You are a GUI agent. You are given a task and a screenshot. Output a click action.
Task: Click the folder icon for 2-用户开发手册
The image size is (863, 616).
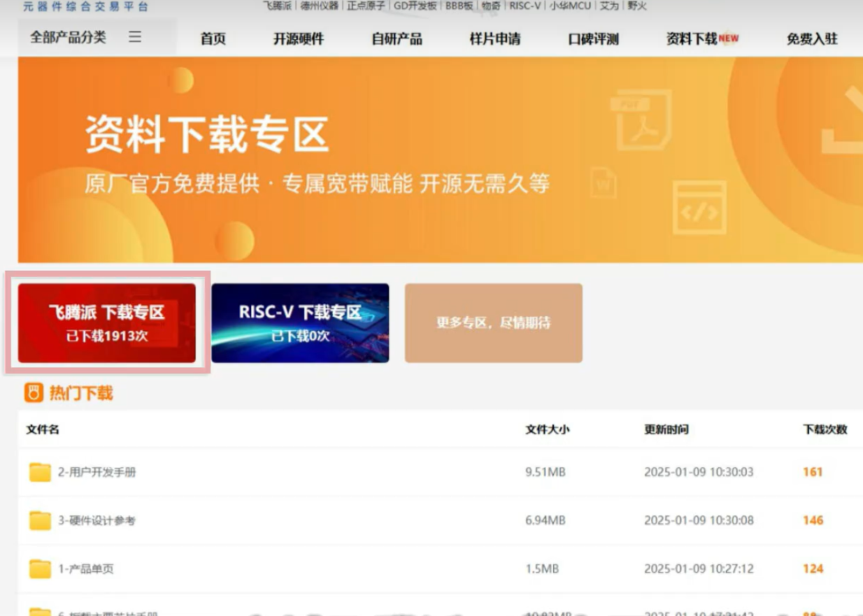[40, 473]
